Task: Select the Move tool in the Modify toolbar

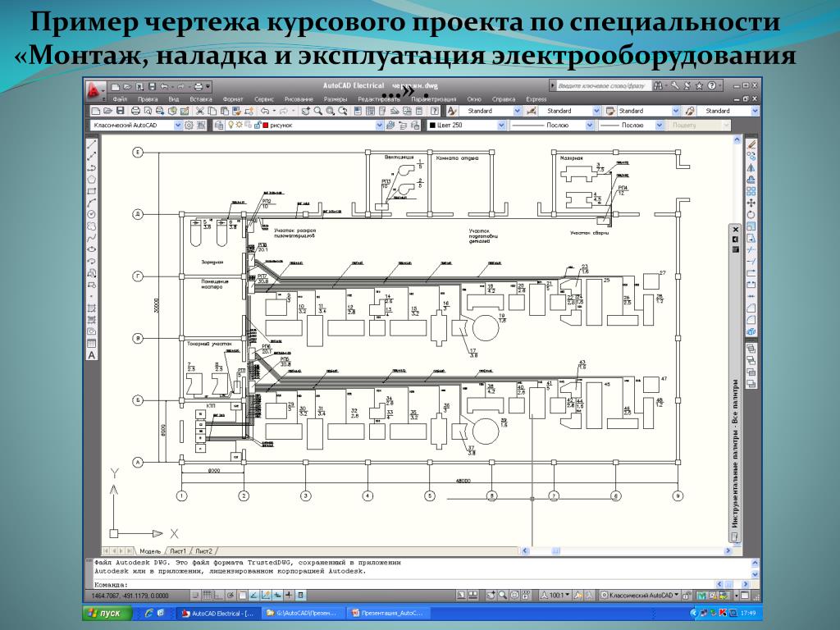Action: tap(751, 203)
